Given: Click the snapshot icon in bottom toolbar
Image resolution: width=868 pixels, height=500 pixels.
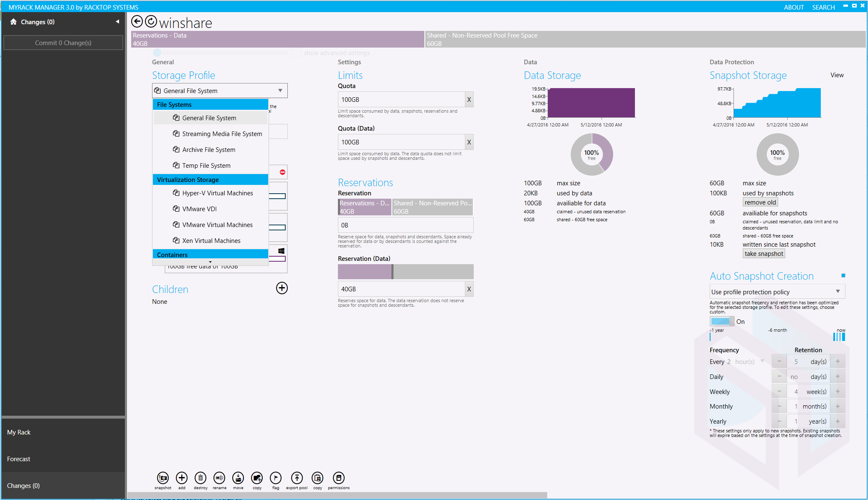Looking at the screenshot, I should [x=163, y=478].
